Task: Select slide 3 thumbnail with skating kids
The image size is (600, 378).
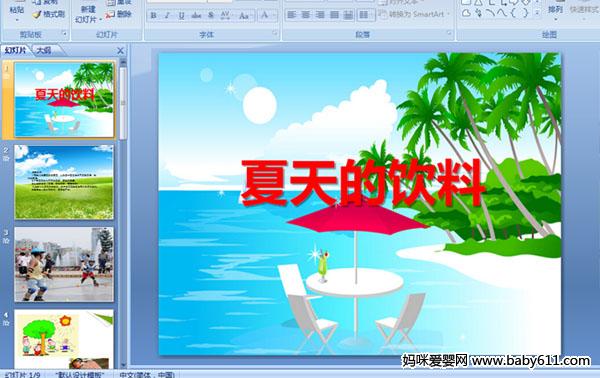Action: click(64, 264)
